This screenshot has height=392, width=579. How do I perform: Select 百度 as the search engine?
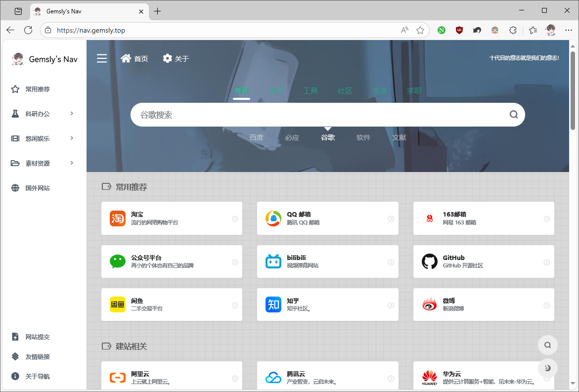(256, 137)
